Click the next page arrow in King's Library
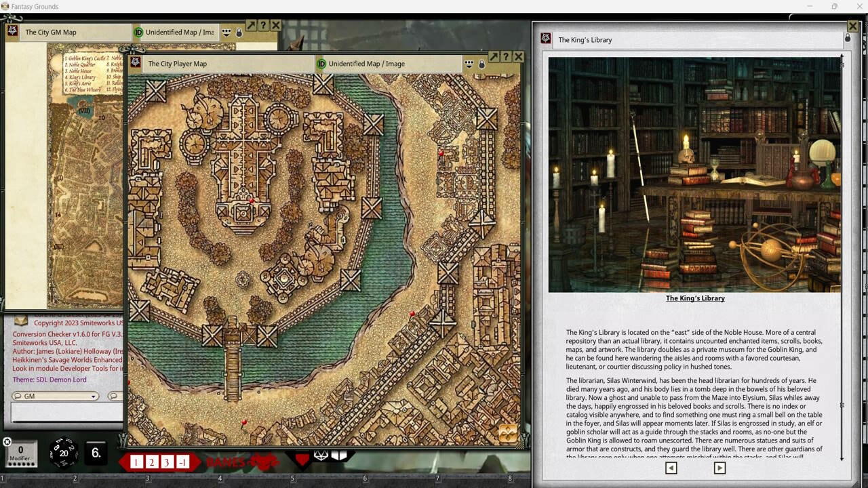The height and width of the screenshot is (488, 868). 719,467
